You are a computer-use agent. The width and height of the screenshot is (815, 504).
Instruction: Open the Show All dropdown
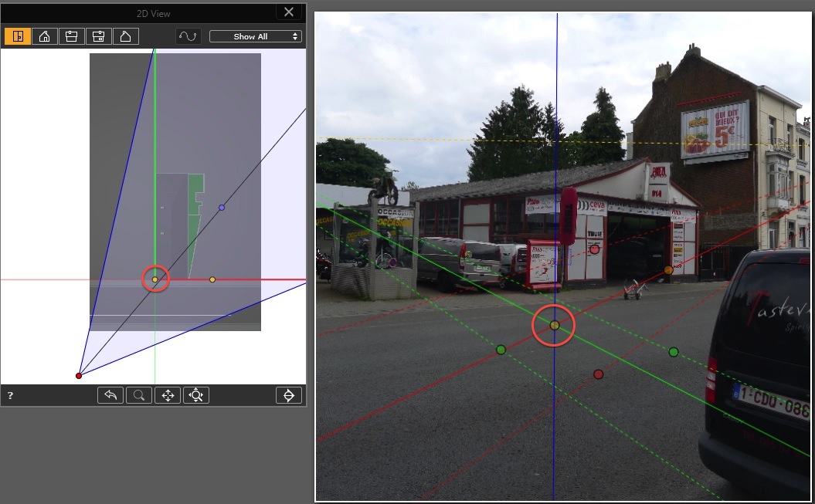tap(256, 36)
